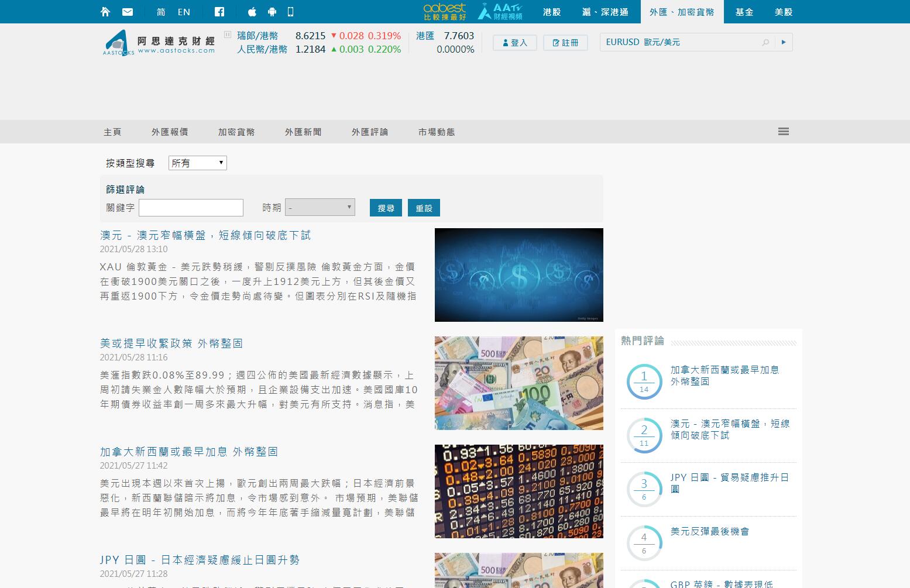
Task: Click the home icon in top bar
Action: tap(105, 12)
